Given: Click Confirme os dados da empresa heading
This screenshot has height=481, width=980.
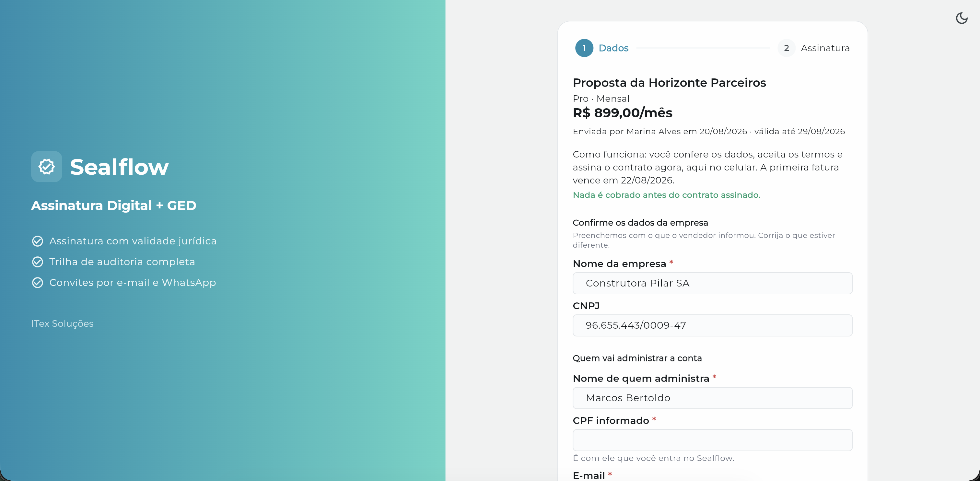Looking at the screenshot, I should click(x=640, y=223).
